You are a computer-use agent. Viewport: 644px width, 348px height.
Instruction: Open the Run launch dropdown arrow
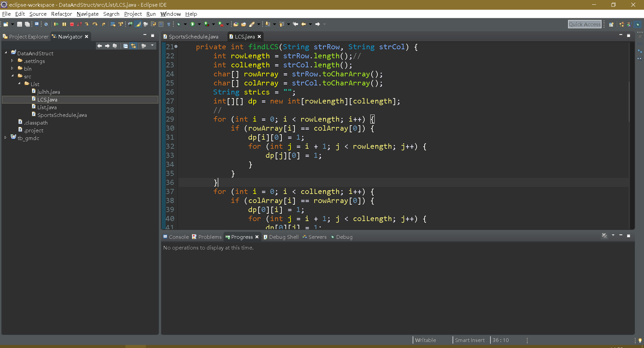(x=199, y=24)
